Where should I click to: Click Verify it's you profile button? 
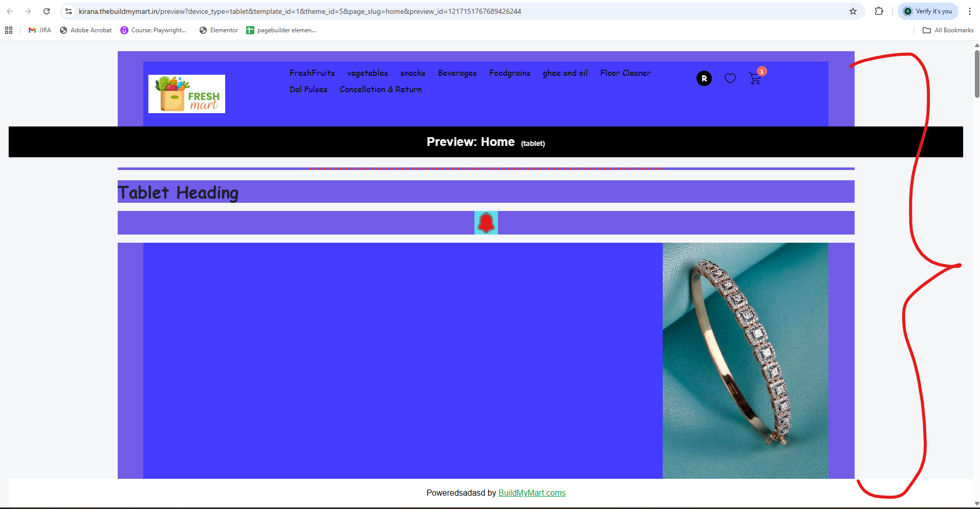pos(928,11)
